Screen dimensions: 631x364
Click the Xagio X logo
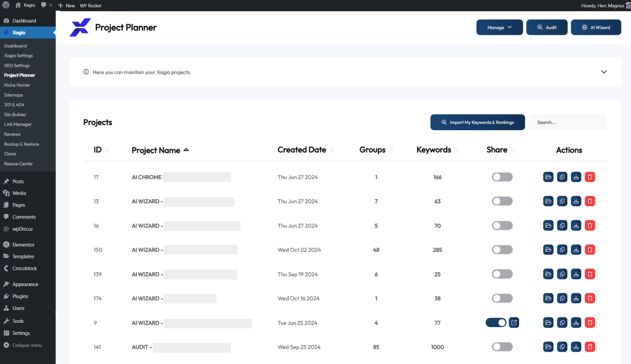80,27
